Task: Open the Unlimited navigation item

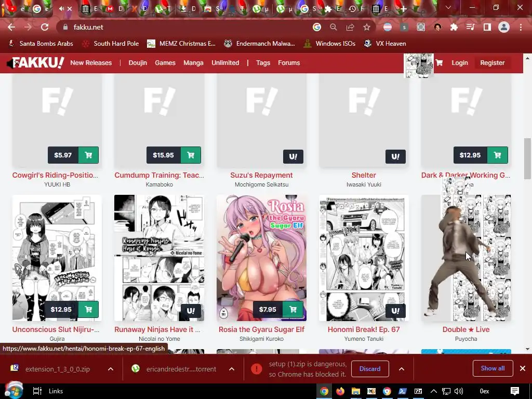Action: [x=225, y=63]
